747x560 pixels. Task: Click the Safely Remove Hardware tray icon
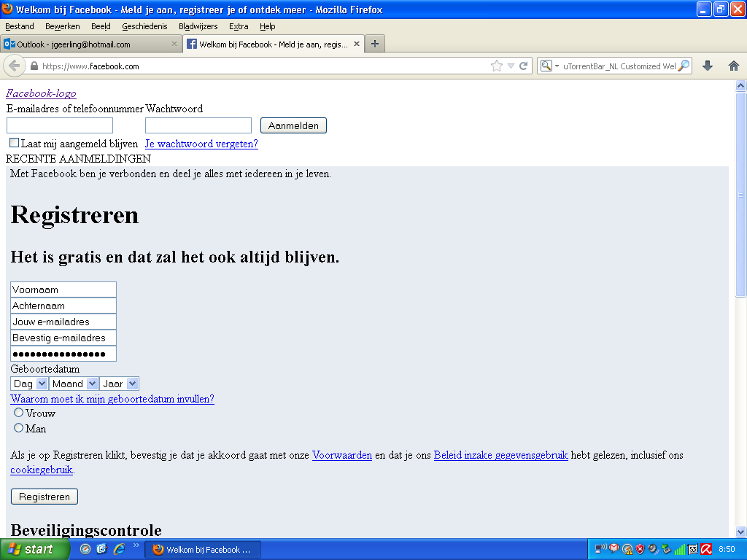666,549
